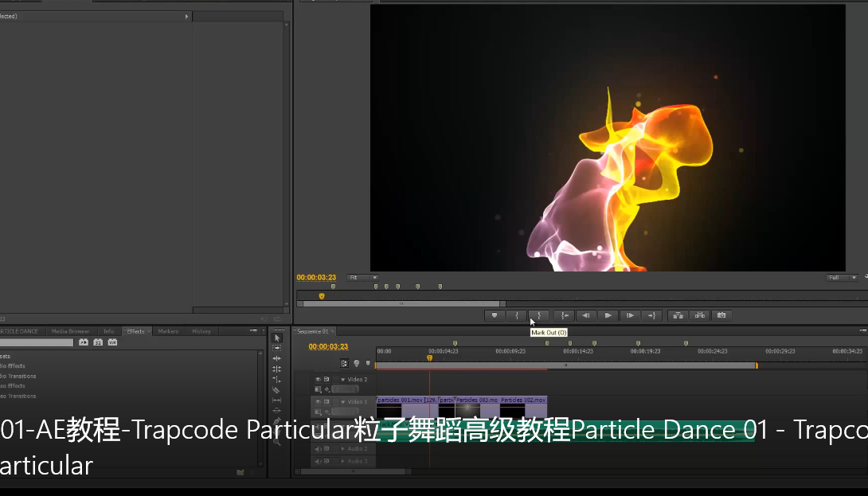
Task: Select the Sequence 01 timeline tab
Action: click(313, 331)
